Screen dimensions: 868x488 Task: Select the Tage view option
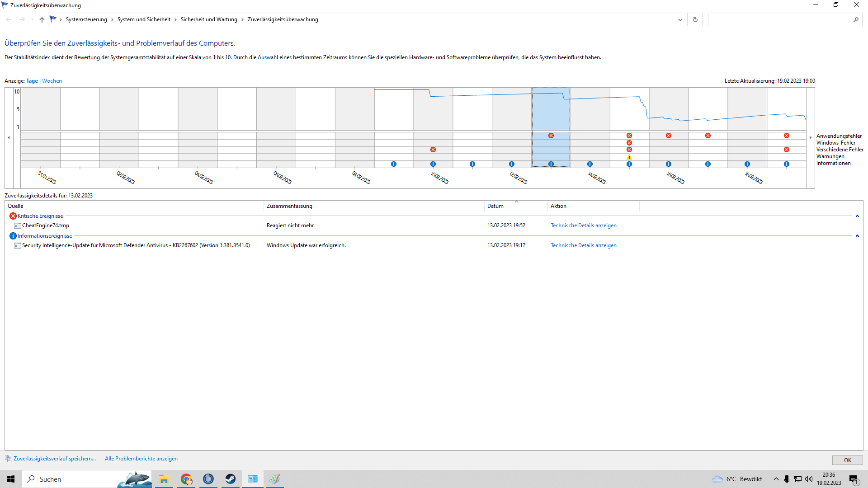32,81
